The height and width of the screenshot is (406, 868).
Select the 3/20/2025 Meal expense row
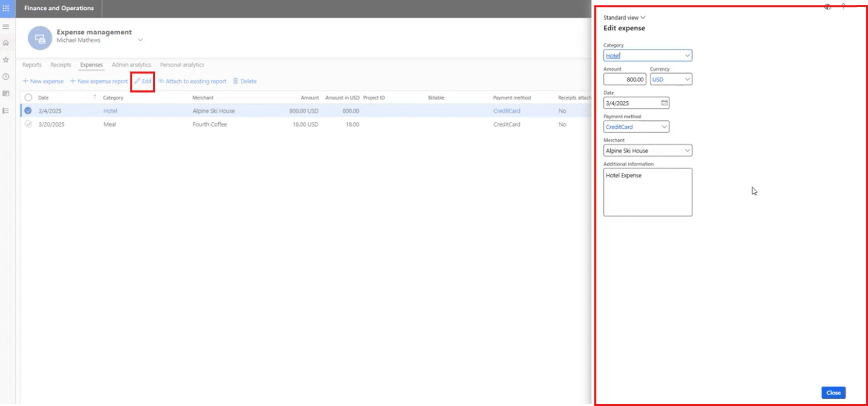[28, 124]
